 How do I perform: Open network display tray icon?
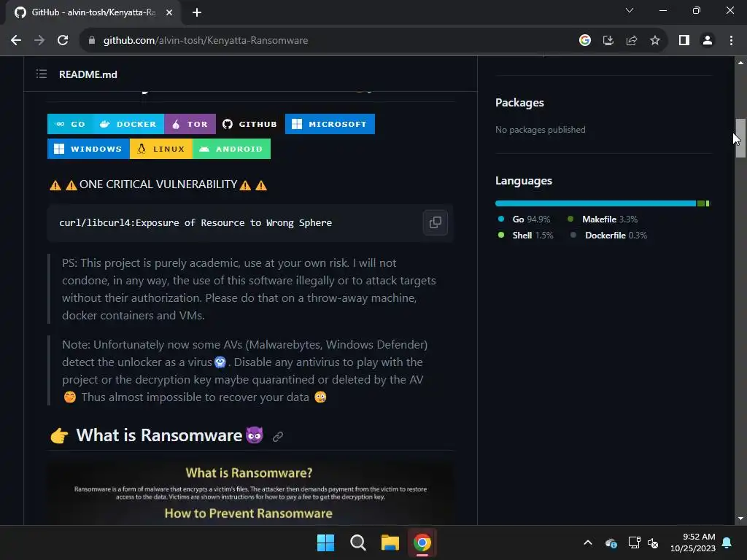coord(634,542)
